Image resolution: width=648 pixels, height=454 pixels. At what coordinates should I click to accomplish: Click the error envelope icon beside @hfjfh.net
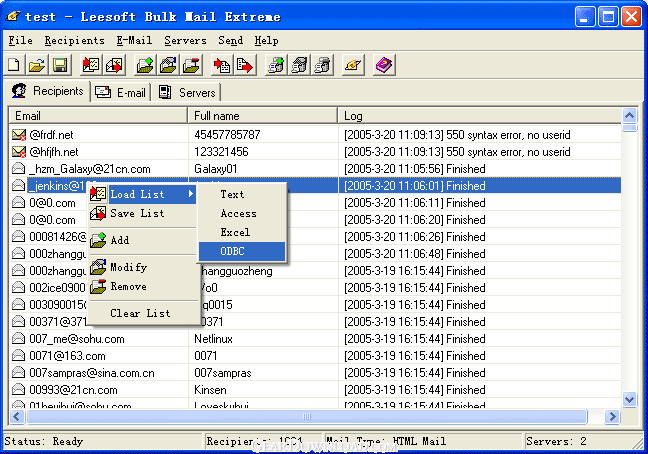tap(19, 152)
